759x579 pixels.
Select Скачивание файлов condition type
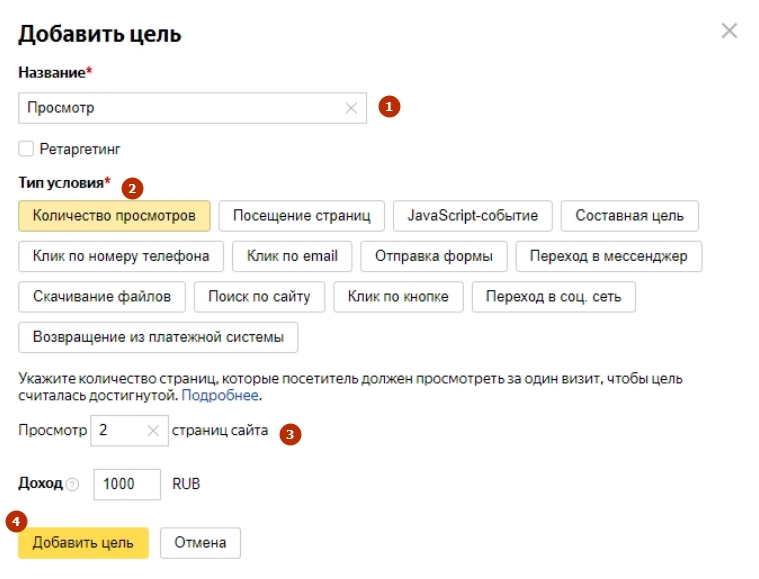pos(101,296)
